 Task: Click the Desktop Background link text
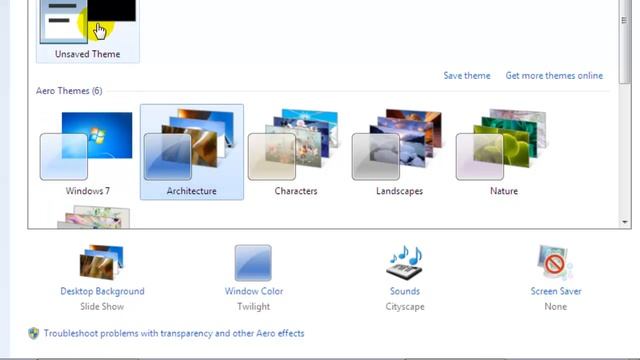[102, 291]
